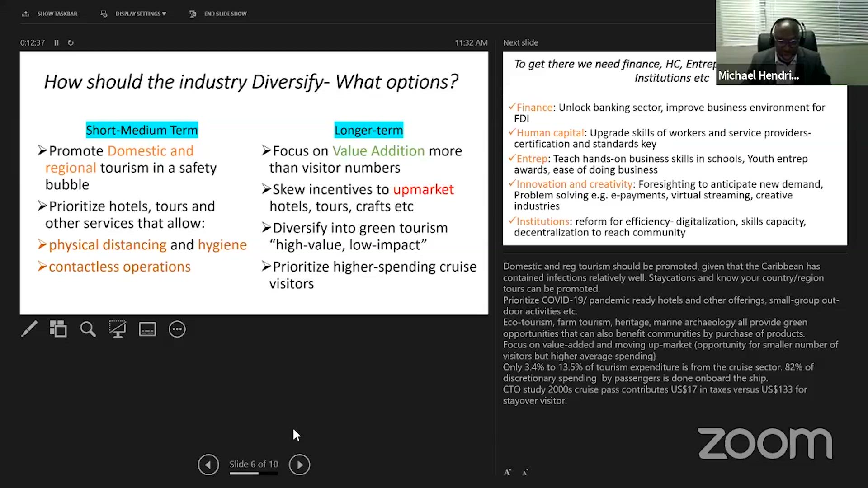Pause the presentation timer

(x=57, y=42)
